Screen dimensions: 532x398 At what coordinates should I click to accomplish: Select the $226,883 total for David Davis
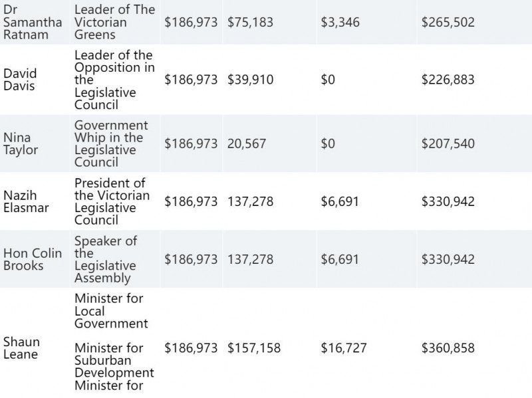point(448,80)
